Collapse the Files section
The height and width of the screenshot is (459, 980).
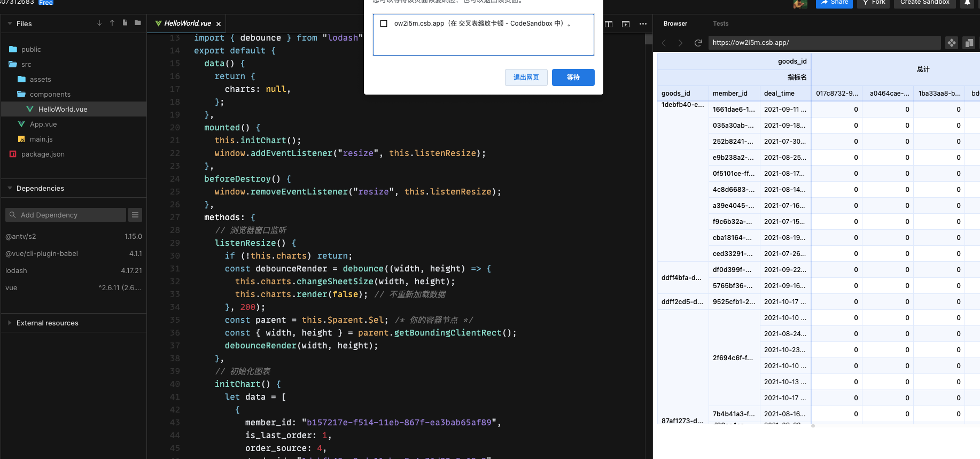pyautogui.click(x=10, y=24)
